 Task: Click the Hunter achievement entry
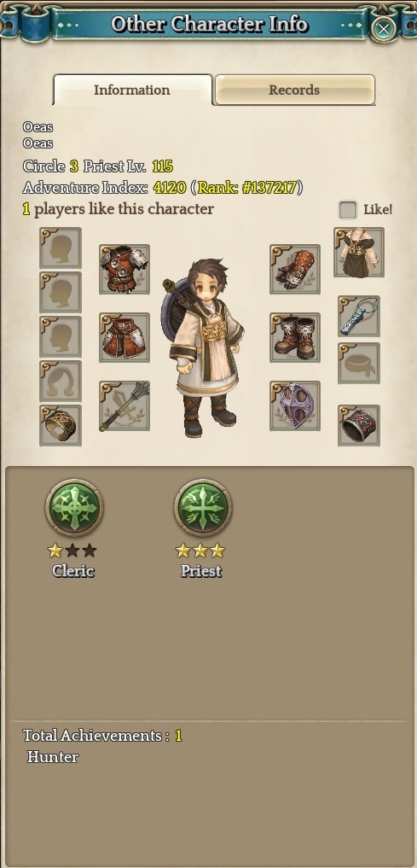pos(53,757)
